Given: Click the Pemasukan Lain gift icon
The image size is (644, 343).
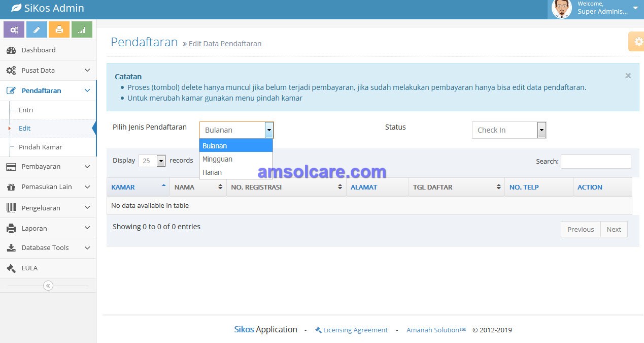Looking at the screenshot, I should pyautogui.click(x=11, y=187).
